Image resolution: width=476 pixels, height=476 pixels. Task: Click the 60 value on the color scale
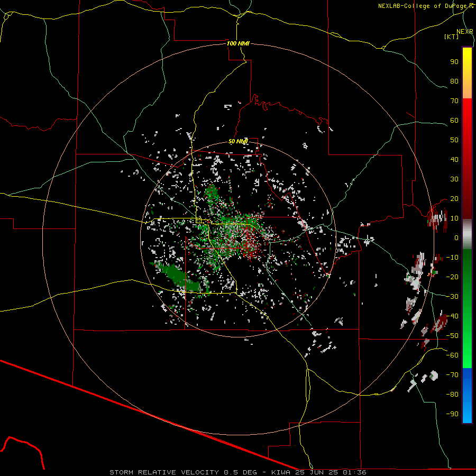click(454, 120)
